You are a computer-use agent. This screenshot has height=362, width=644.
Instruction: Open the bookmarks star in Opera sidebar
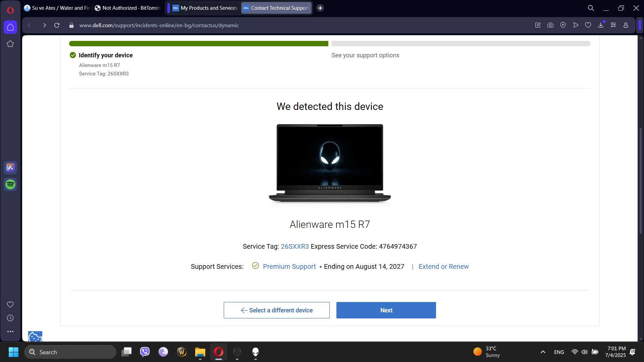pos(10,44)
